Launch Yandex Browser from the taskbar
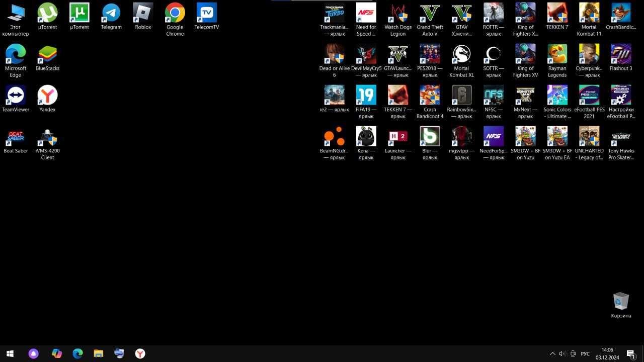The height and width of the screenshot is (362, 644). tap(140, 353)
